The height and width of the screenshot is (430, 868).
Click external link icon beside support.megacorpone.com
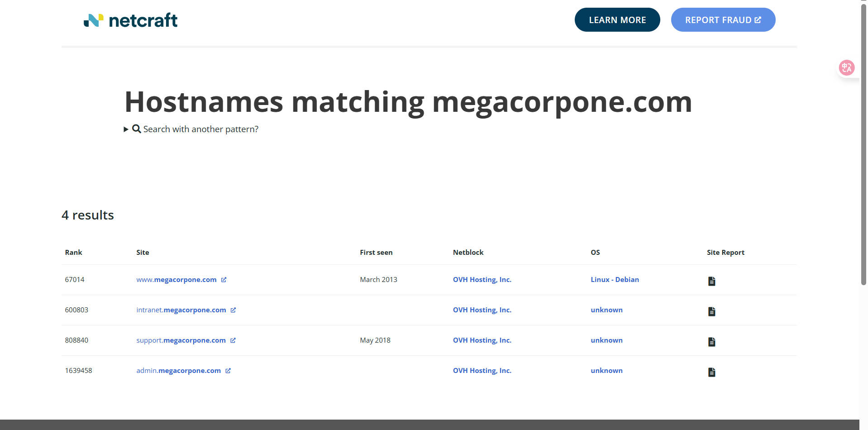pos(233,340)
